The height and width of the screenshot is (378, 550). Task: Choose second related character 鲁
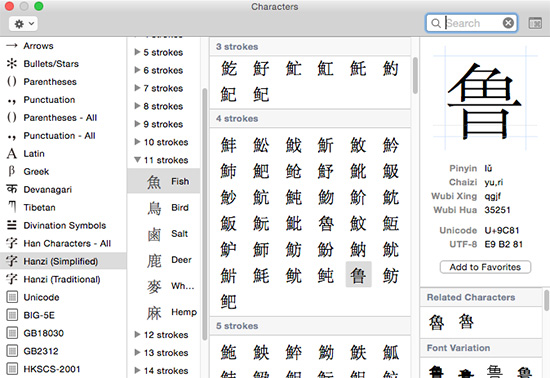[466, 322]
